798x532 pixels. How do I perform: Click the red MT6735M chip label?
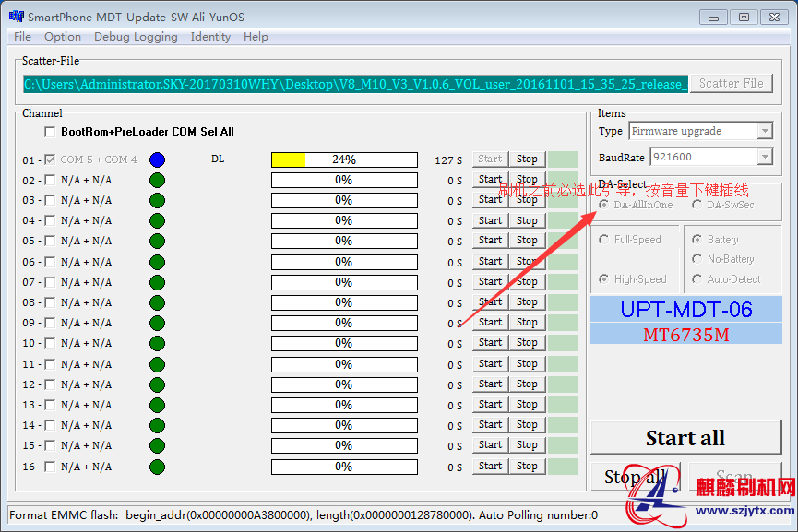tap(686, 334)
